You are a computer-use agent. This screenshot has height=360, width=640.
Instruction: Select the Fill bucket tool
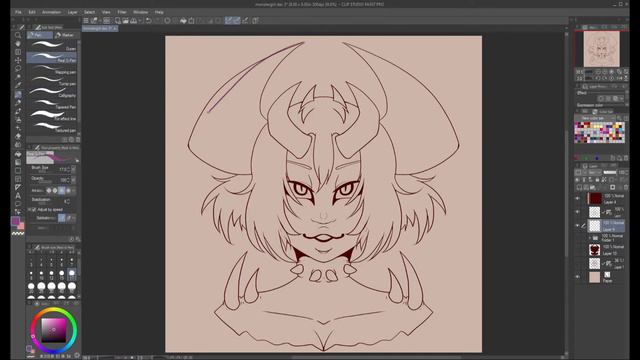pos(18,154)
